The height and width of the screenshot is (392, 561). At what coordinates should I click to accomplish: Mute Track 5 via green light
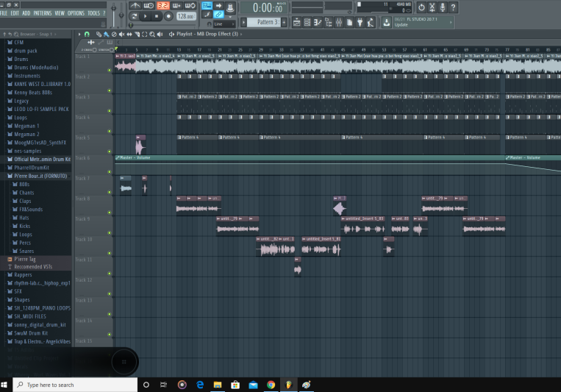tap(110, 152)
